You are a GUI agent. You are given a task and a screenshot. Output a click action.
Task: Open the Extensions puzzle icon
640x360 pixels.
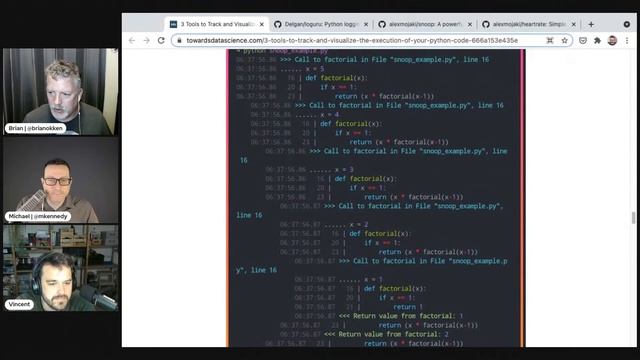point(598,40)
